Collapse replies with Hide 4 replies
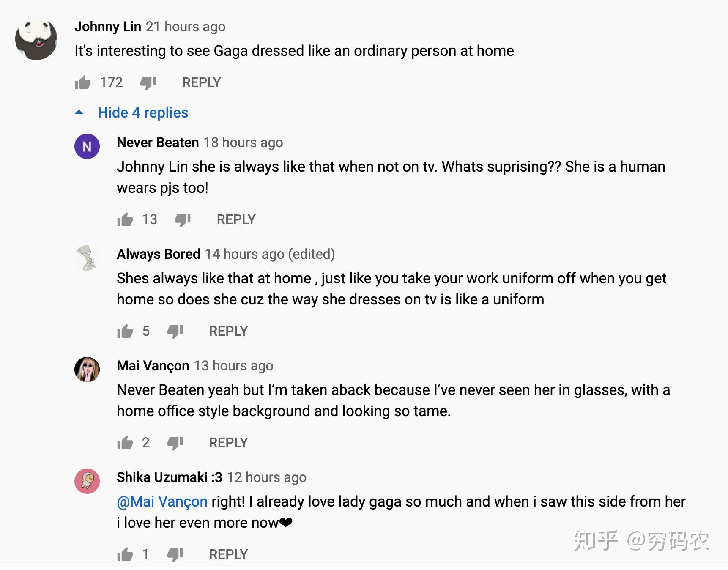 pos(142,112)
